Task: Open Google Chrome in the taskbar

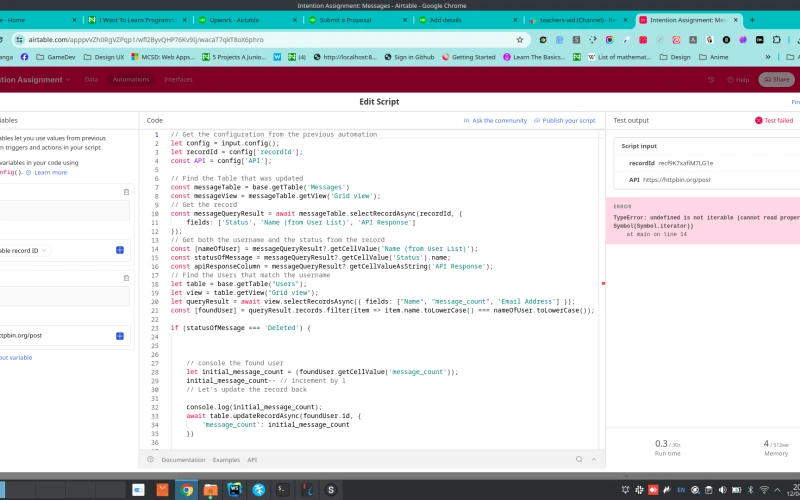Action: click(187, 490)
